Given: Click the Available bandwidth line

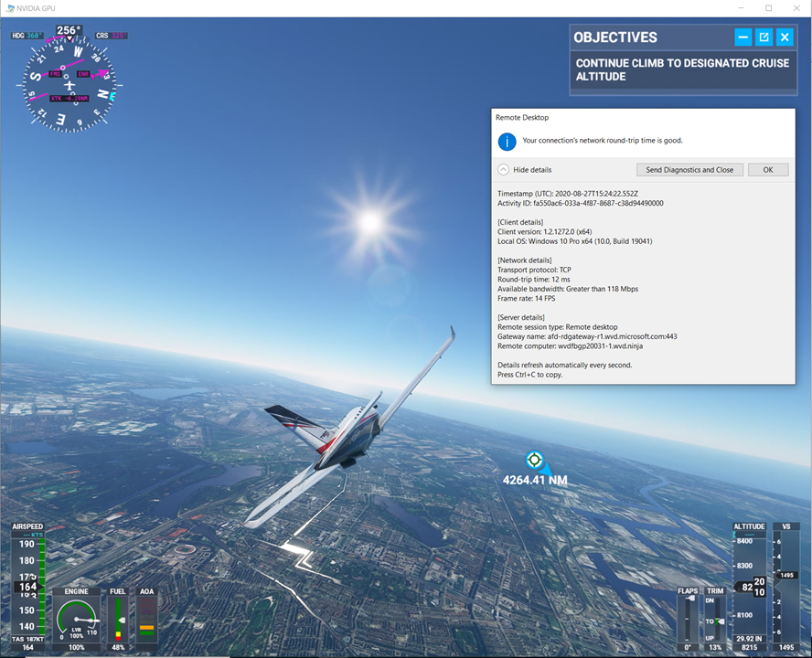Looking at the screenshot, I should coord(568,289).
